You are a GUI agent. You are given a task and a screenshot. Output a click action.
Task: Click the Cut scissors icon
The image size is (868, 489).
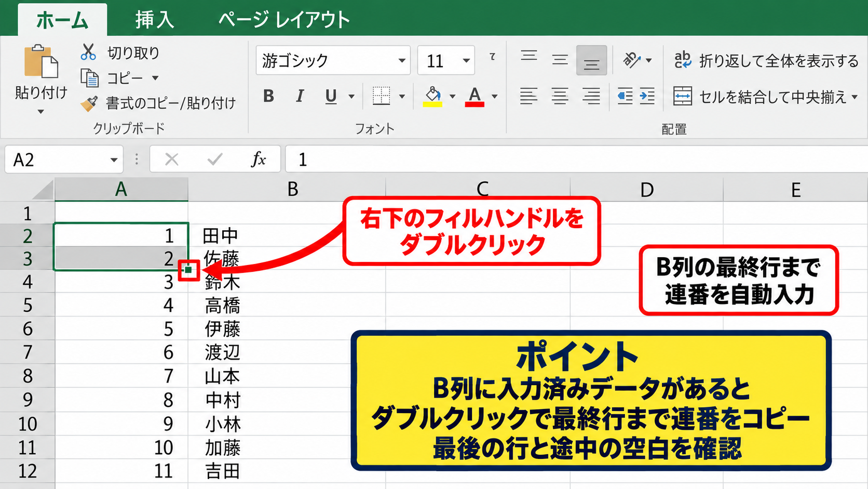(x=89, y=52)
